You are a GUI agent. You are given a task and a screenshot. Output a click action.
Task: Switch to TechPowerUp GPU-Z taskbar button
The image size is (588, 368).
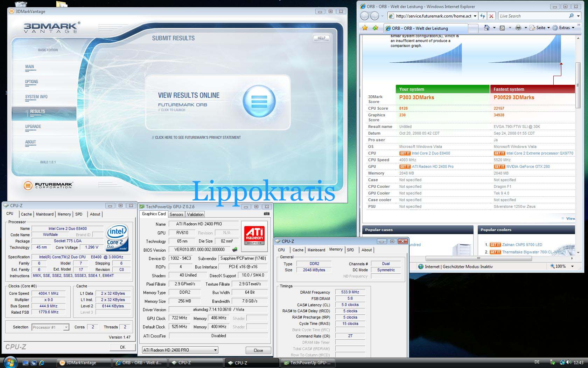[x=307, y=363]
